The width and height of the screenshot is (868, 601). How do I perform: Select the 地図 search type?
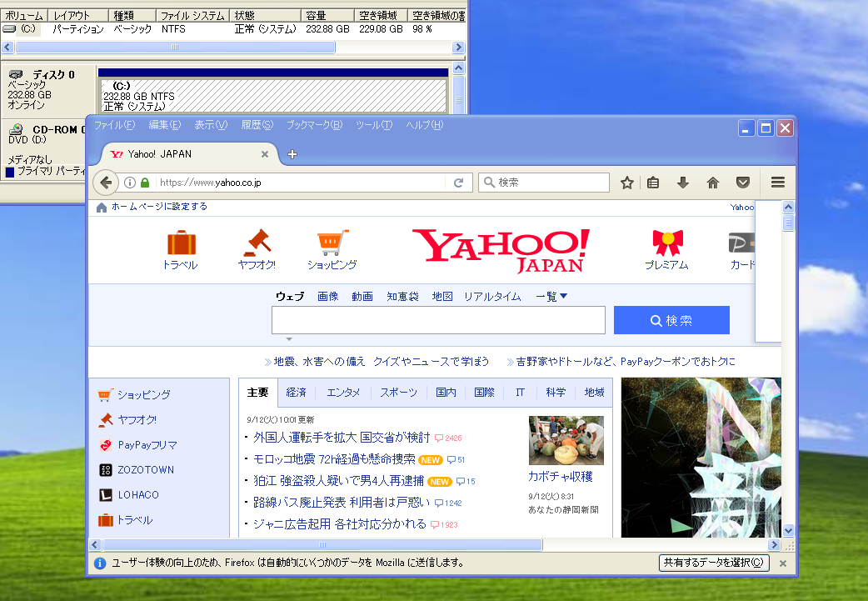[x=442, y=297]
